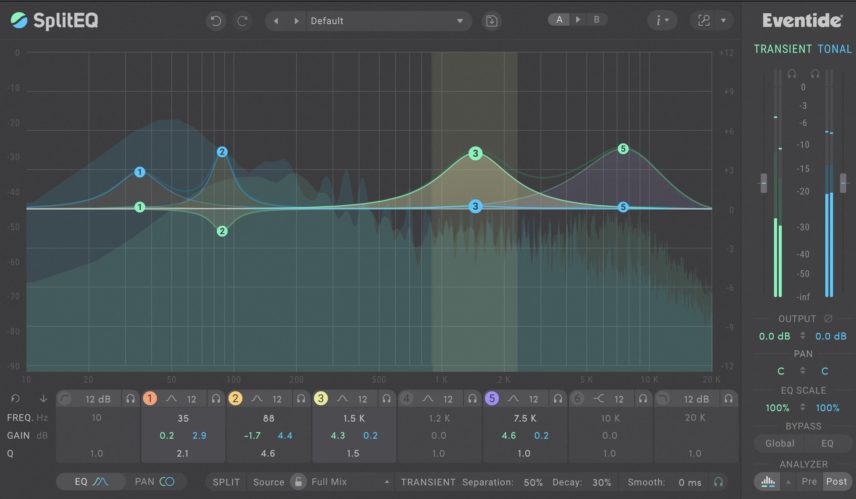The image size is (856, 499).
Task: Click the save preset icon
Action: tap(491, 21)
